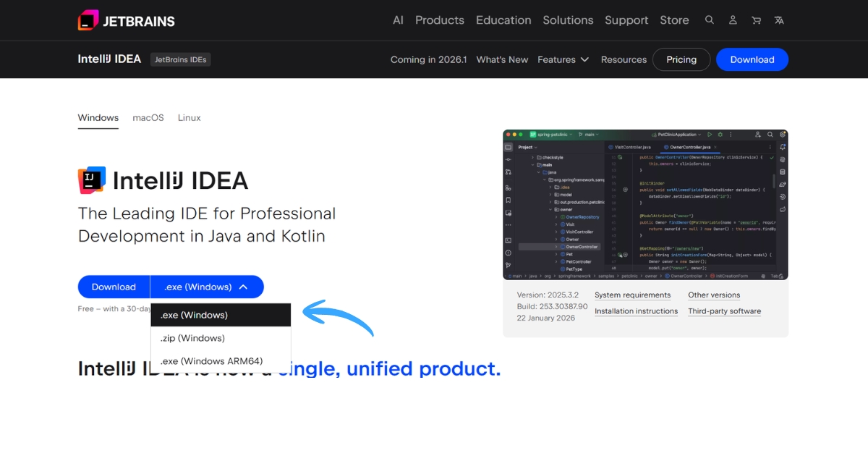The width and height of the screenshot is (868, 456).
Task: Open the Problems icon in IDE preview
Action: pos(509,253)
